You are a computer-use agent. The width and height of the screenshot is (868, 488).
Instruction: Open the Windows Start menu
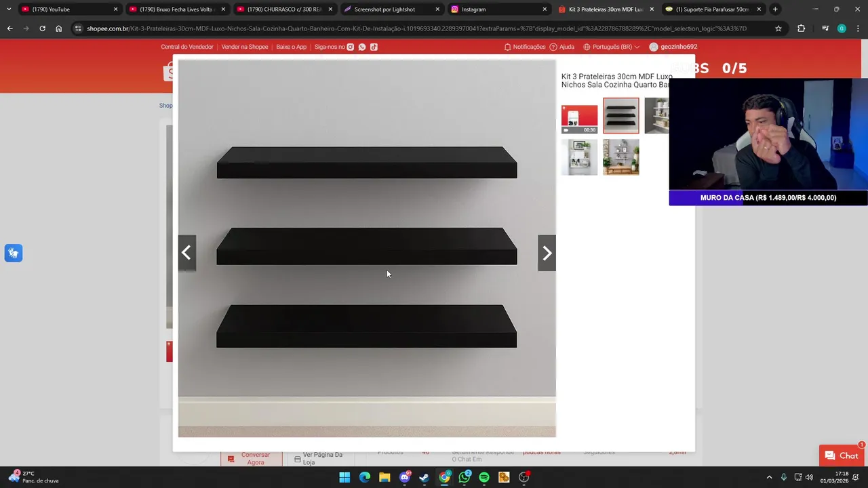[344, 477]
